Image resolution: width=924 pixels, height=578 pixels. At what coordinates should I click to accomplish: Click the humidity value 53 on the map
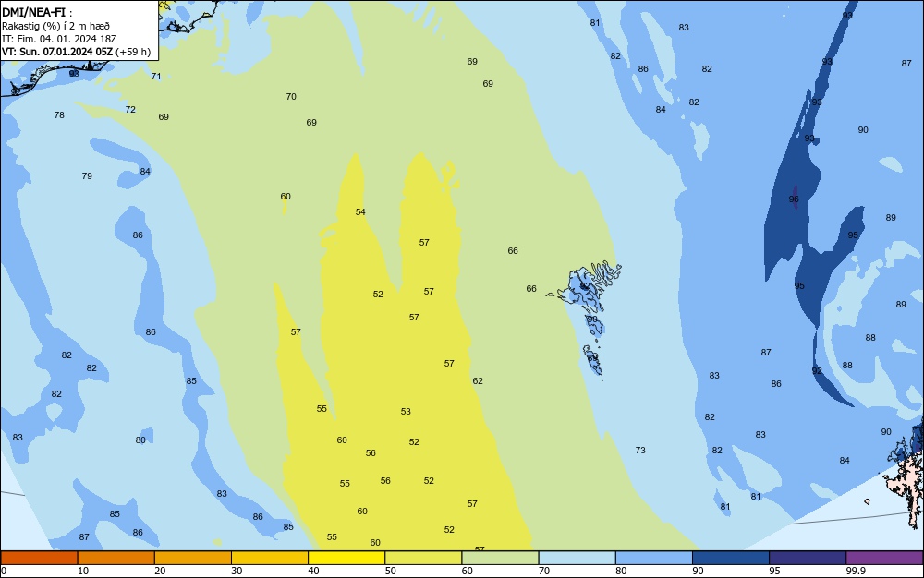pos(406,412)
